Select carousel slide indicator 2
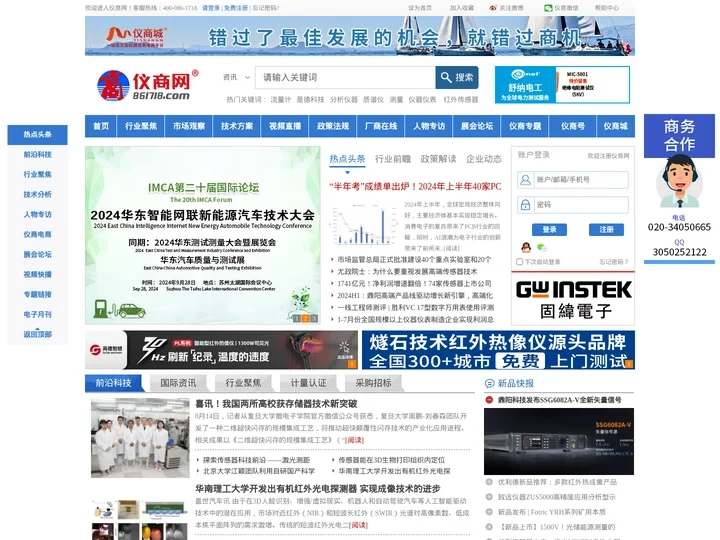The height and width of the screenshot is (540, 720). click(305, 318)
